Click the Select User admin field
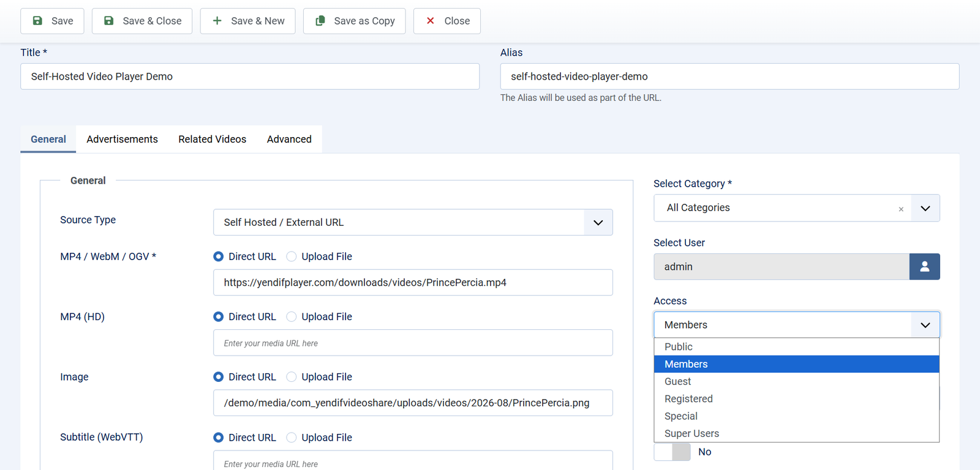Viewport: 980px width, 470px height. 782,267
